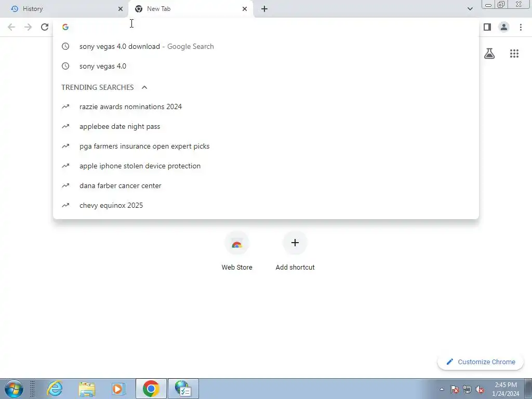Open Windows Explorer folder in taskbar
This screenshot has height=399, width=532.
point(87,389)
